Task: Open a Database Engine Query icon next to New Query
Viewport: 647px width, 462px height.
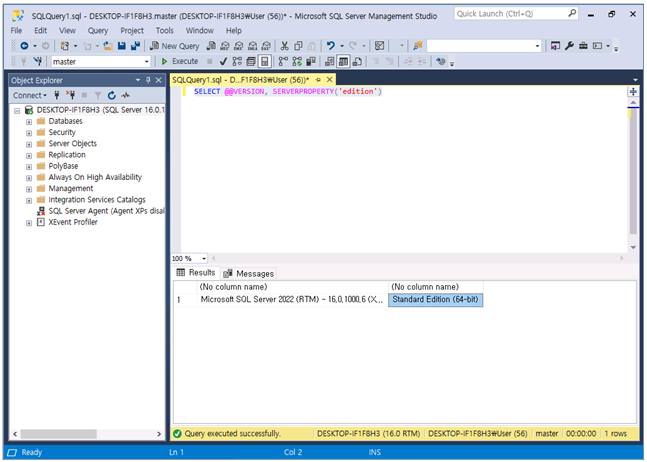Action: coord(211,46)
